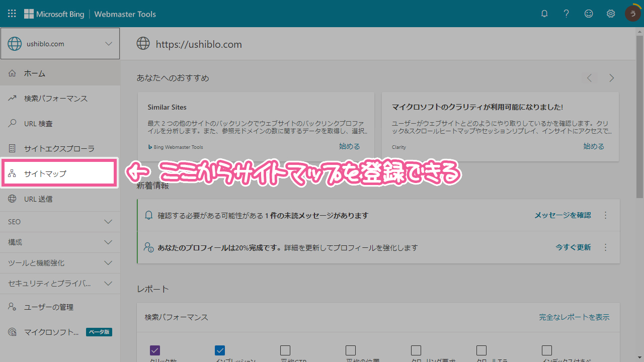This screenshot has width=644, height=362.
Task: Click the trend icon beside 検索パフォーマンス
Action: (x=13, y=99)
